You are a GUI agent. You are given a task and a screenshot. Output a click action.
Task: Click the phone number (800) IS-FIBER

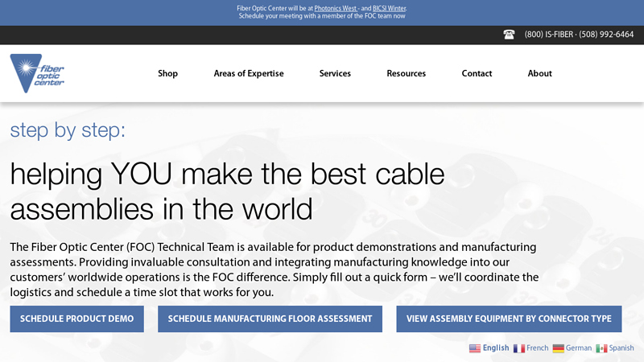549,35
